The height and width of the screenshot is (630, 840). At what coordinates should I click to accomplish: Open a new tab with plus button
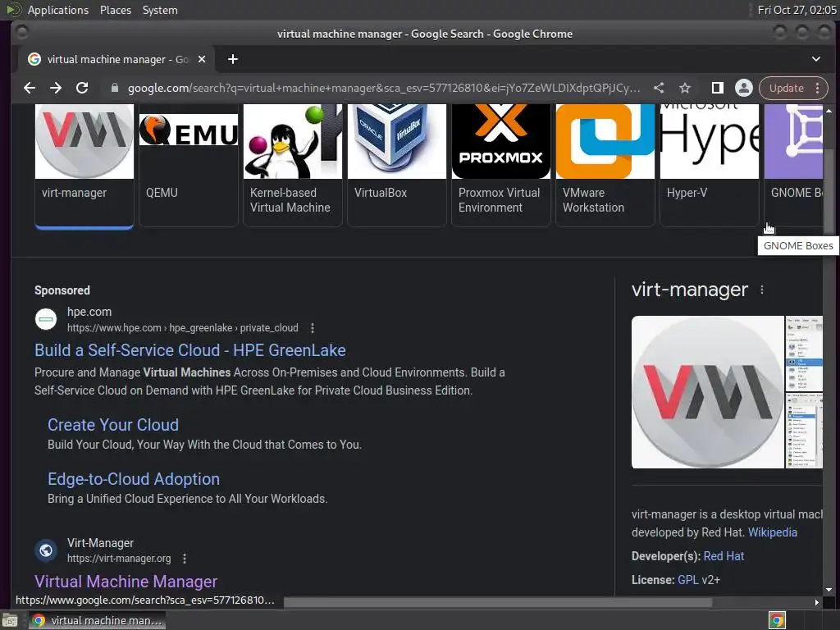point(232,59)
